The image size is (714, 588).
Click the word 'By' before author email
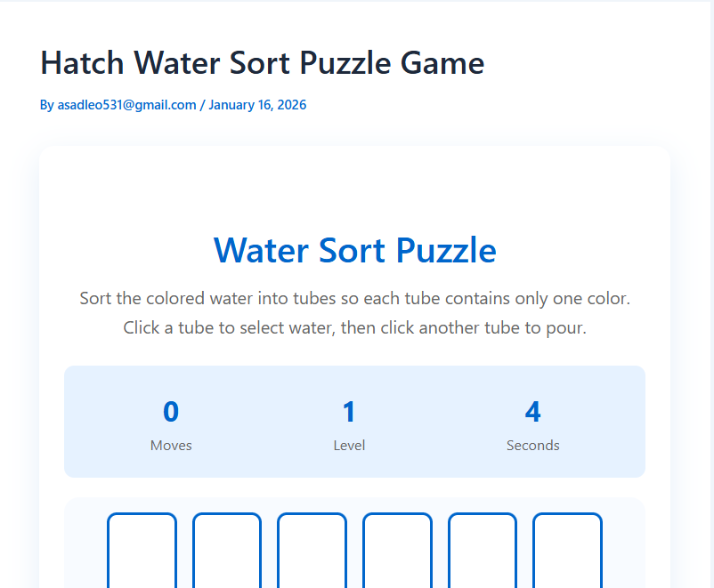[x=47, y=105]
